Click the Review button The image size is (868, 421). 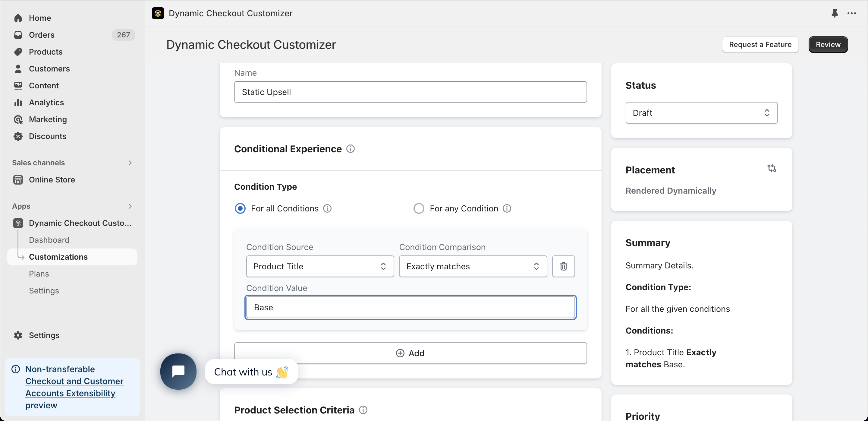click(828, 45)
